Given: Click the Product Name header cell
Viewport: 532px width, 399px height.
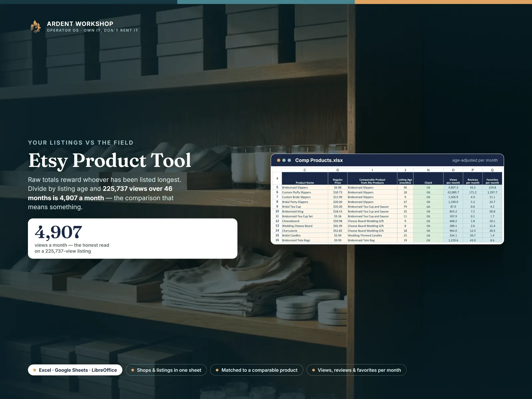Looking at the screenshot, I should point(305,179).
